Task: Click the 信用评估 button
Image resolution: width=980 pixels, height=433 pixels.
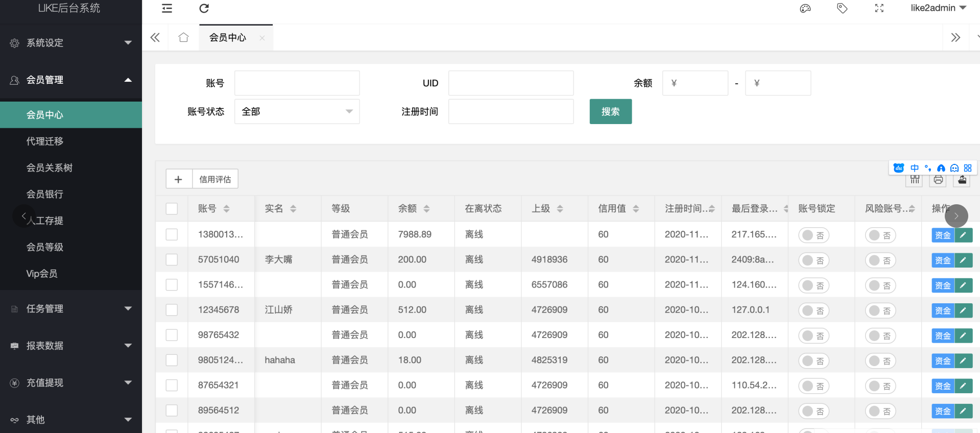Action: pyautogui.click(x=215, y=179)
